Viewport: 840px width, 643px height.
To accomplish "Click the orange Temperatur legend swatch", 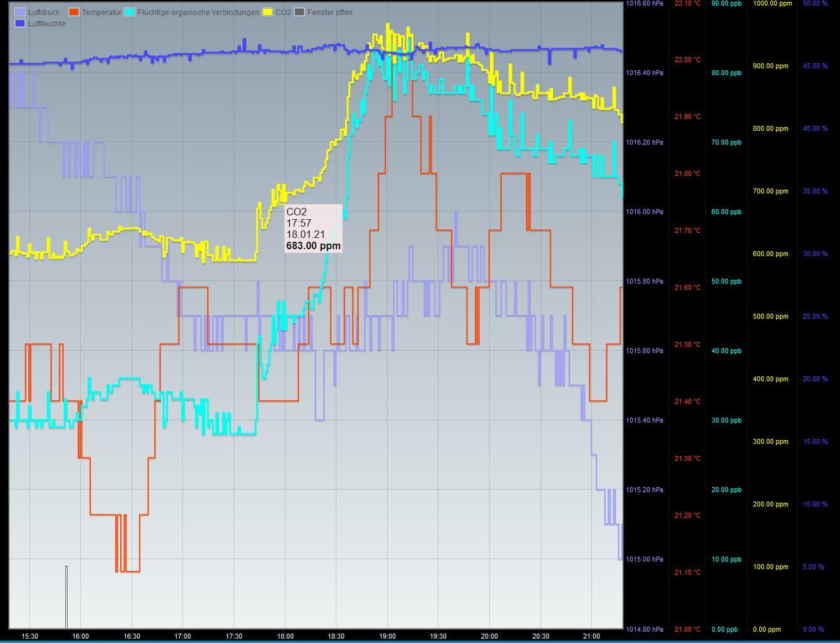I will [74, 13].
